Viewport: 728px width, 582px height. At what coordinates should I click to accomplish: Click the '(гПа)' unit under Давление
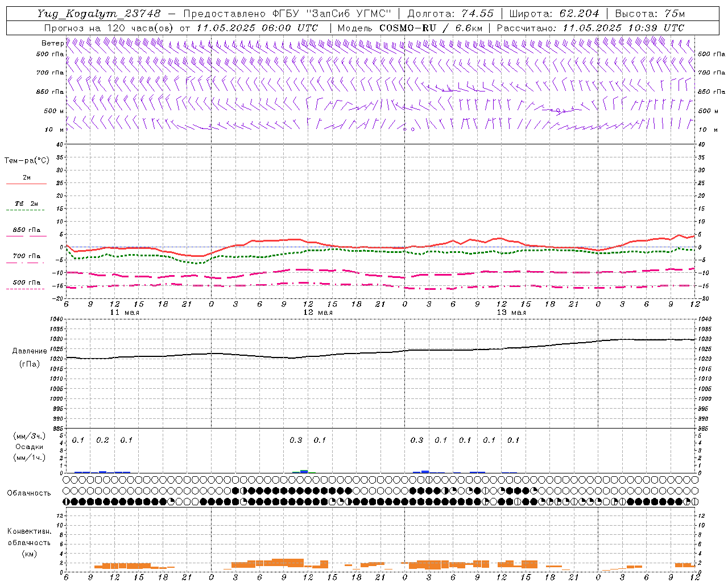29,364
